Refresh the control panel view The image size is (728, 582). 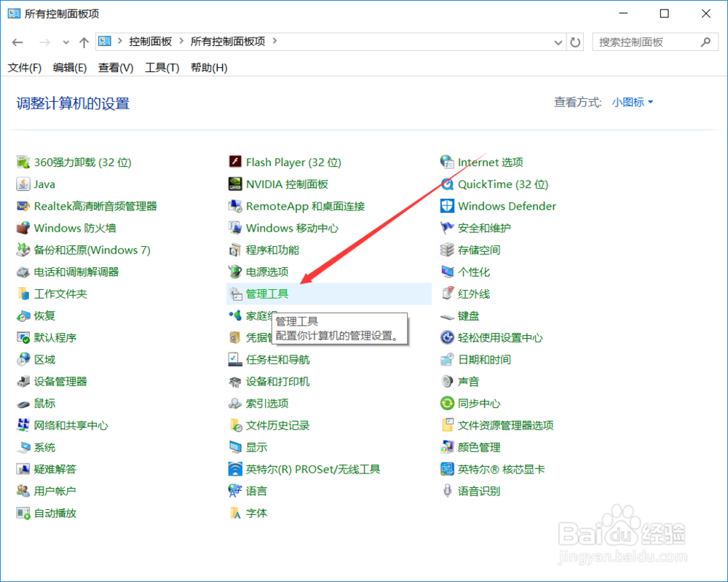(x=575, y=42)
